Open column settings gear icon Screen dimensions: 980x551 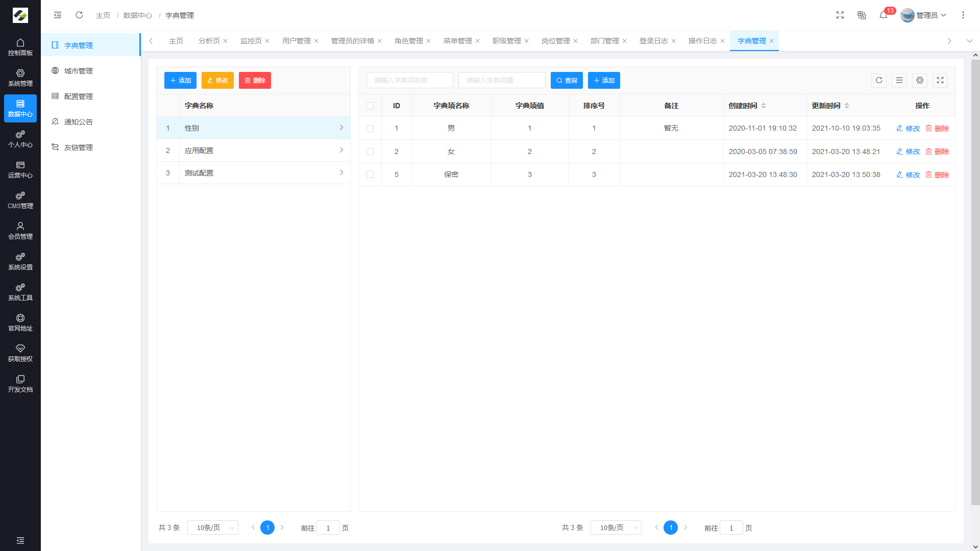point(920,81)
